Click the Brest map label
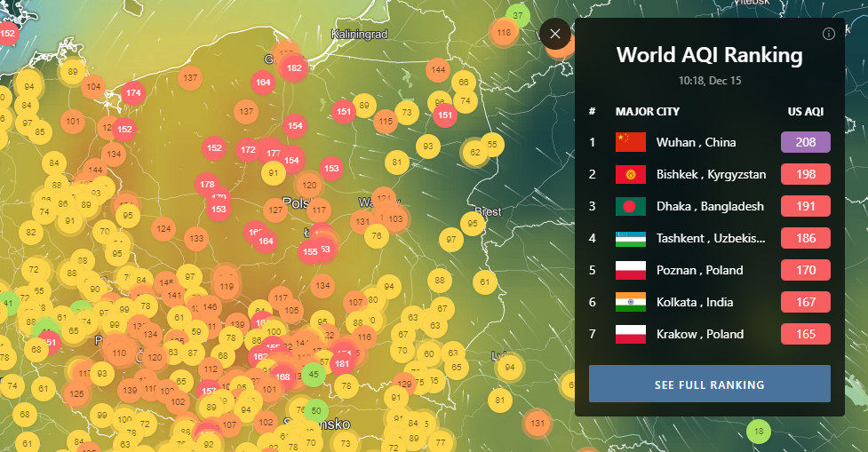Viewport: 868px width, 452px height. tap(489, 212)
